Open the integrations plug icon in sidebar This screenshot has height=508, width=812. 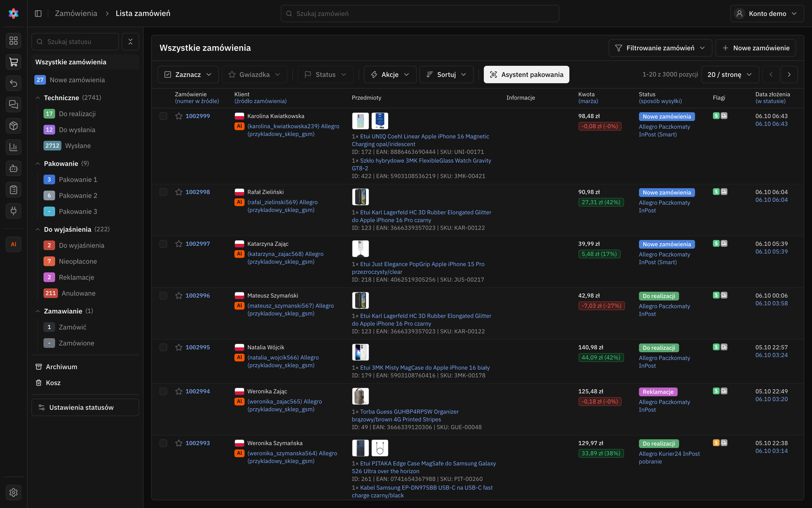[14, 211]
